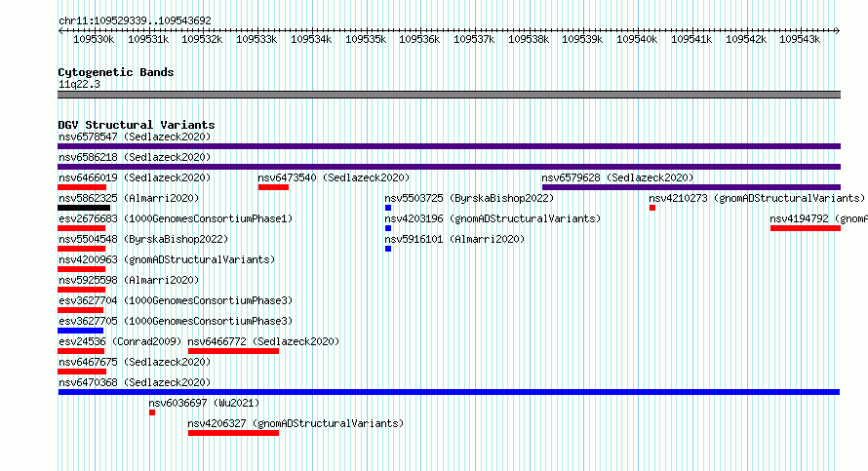Screen dimensions: 868x471
Task: Click the Cytogenetic Bands track title
Action: 116,72
